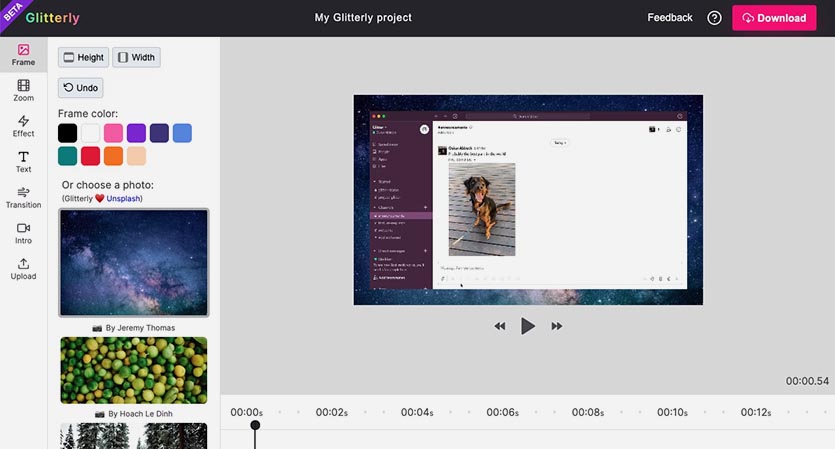This screenshot has width=835, height=449.
Task: Download the video project
Action: click(x=773, y=18)
